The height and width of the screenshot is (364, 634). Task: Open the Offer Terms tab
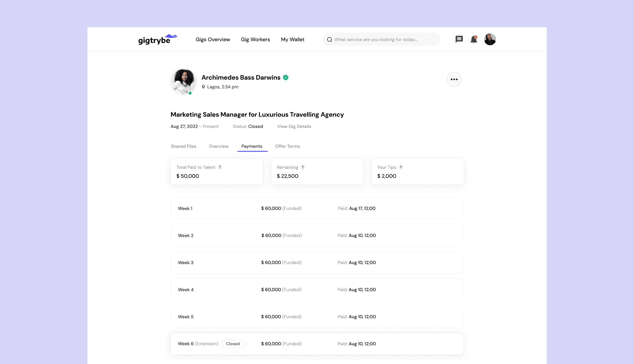click(x=287, y=146)
